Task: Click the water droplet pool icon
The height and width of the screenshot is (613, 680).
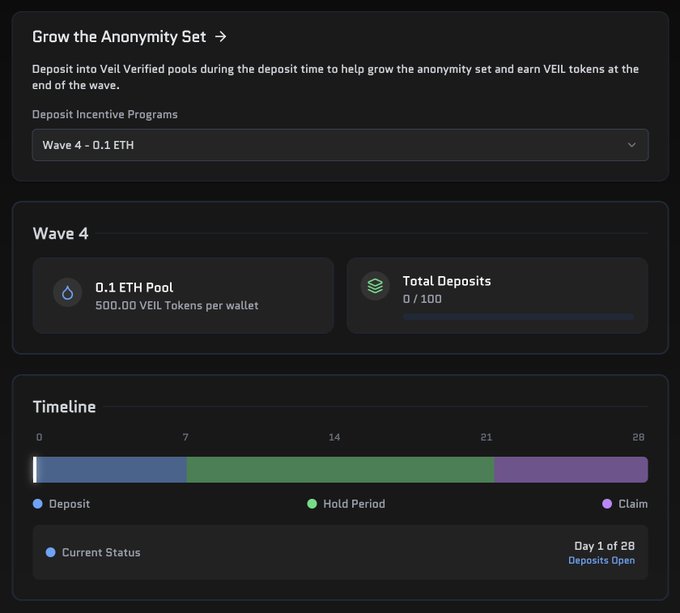Action: pos(68,294)
